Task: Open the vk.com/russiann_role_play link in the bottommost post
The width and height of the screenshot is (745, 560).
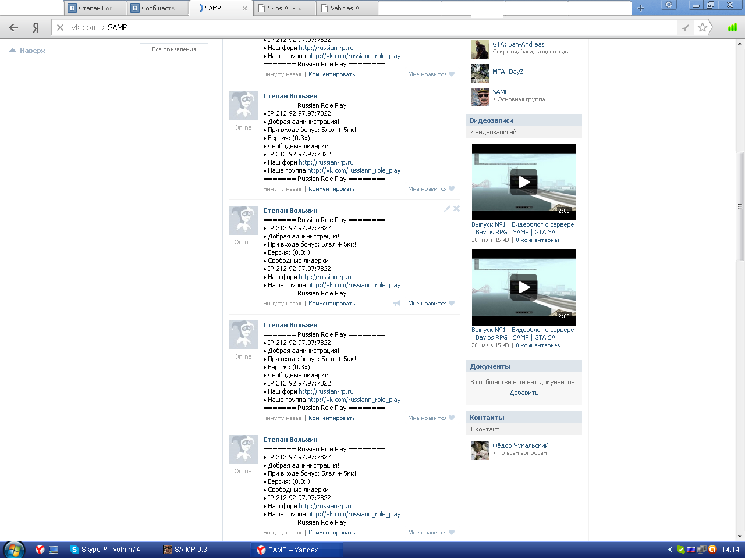Action: (x=354, y=514)
